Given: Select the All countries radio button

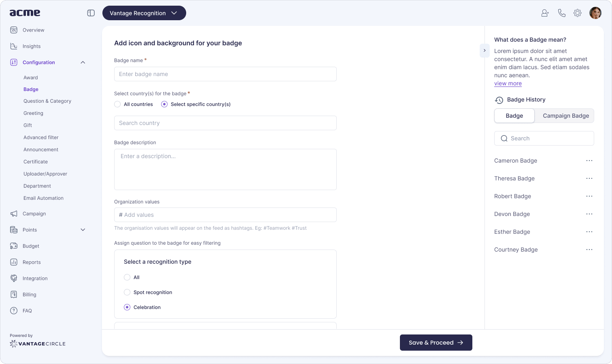Looking at the screenshot, I should coord(117,104).
